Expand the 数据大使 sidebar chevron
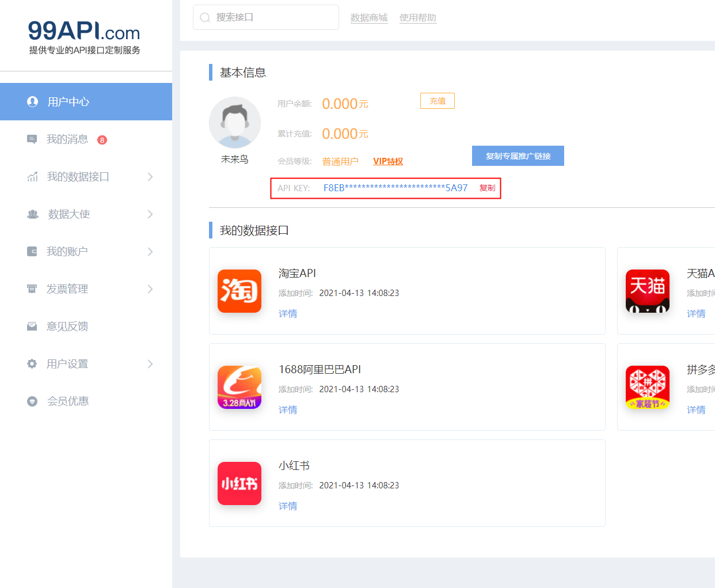Screen dimensions: 715x588 click(150, 214)
